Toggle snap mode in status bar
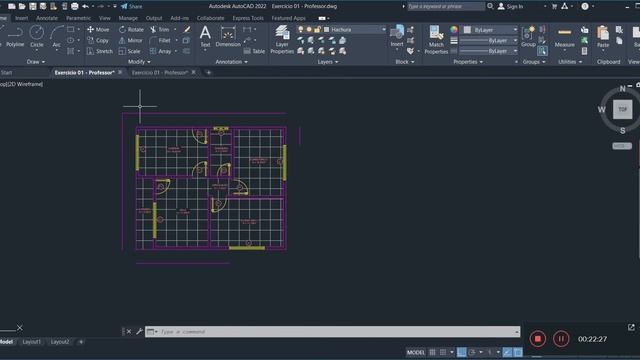640x360 pixels. [x=443, y=352]
